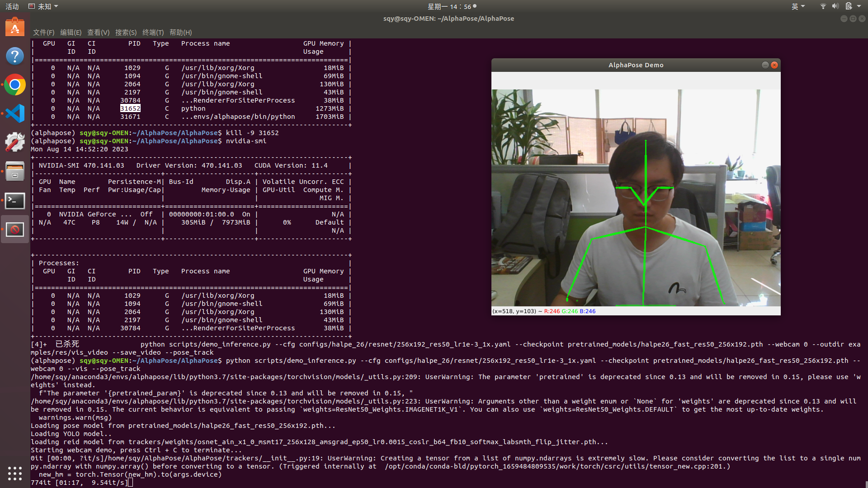868x488 pixels.
Task: Open the 终端(T) menu
Action: click(x=153, y=33)
